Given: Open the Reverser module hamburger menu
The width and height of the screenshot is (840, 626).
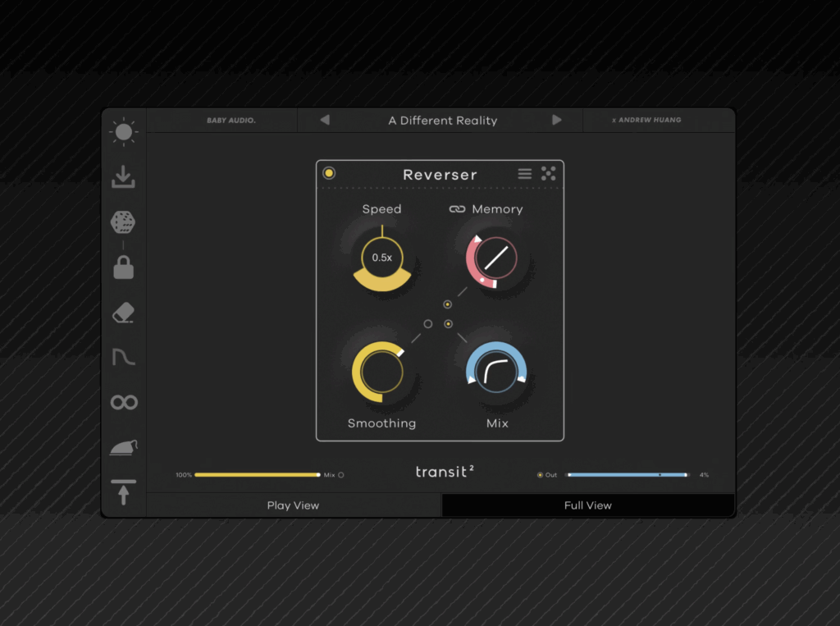Looking at the screenshot, I should coord(525,174).
